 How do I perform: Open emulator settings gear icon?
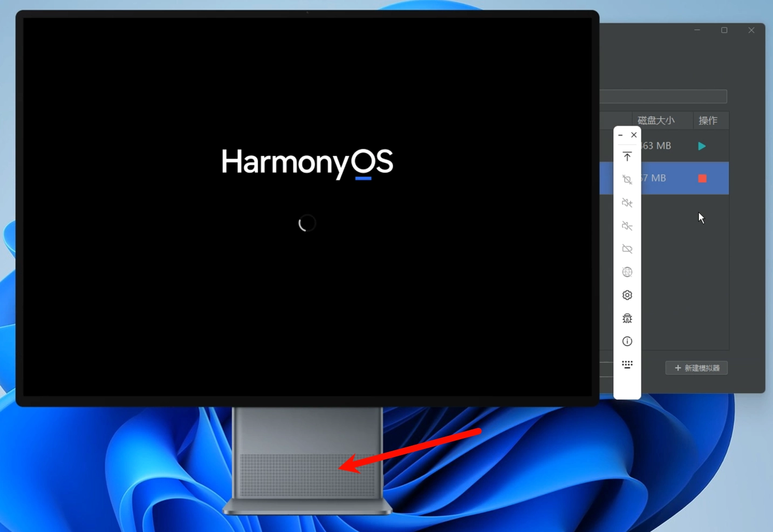pyautogui.click(x=627, y=295)
